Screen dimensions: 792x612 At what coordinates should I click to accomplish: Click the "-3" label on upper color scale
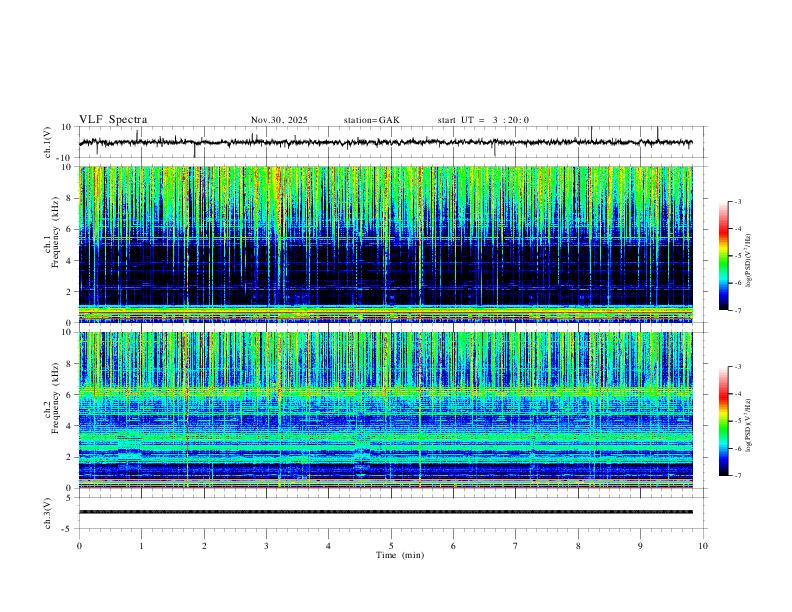point(737,201)
